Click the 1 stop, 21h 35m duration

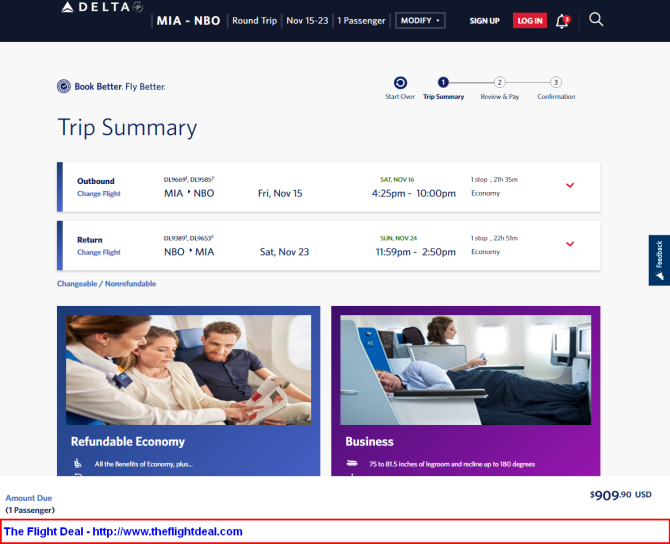[x=494, y=179]
